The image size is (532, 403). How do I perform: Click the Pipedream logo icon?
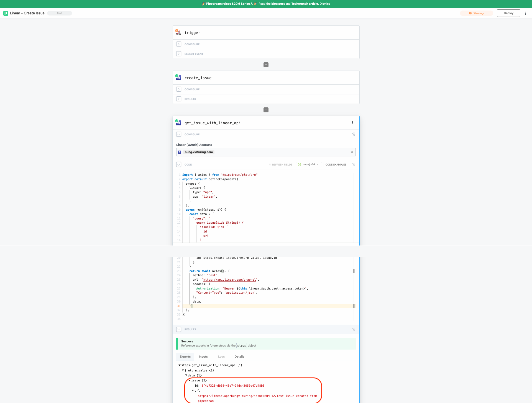pos(6,13)
